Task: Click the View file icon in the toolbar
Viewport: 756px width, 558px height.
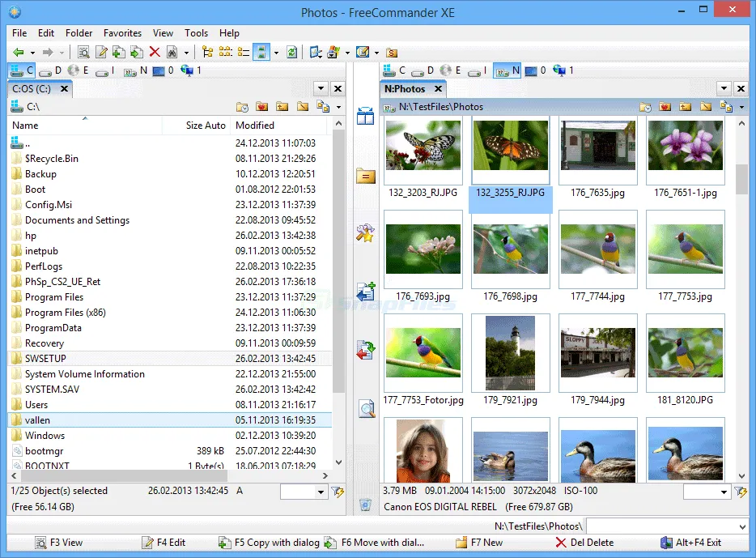Action: [83, 52]
